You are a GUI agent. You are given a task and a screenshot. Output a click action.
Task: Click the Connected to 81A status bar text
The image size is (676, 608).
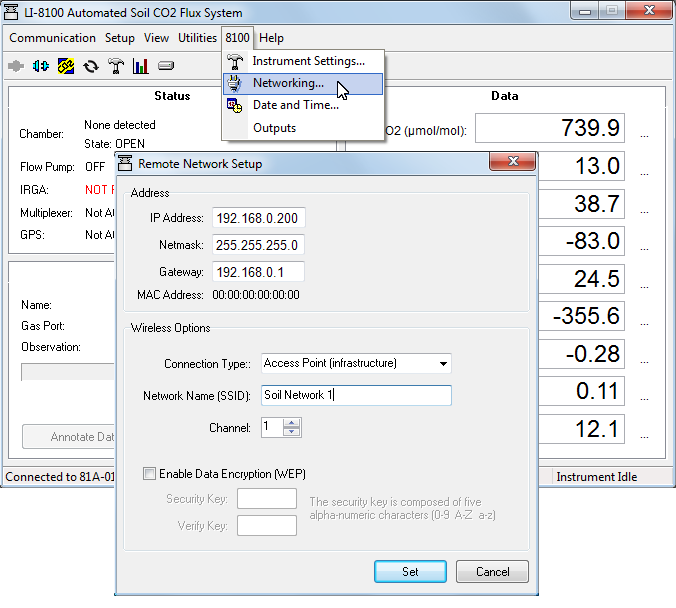click(x=60, y=477)
